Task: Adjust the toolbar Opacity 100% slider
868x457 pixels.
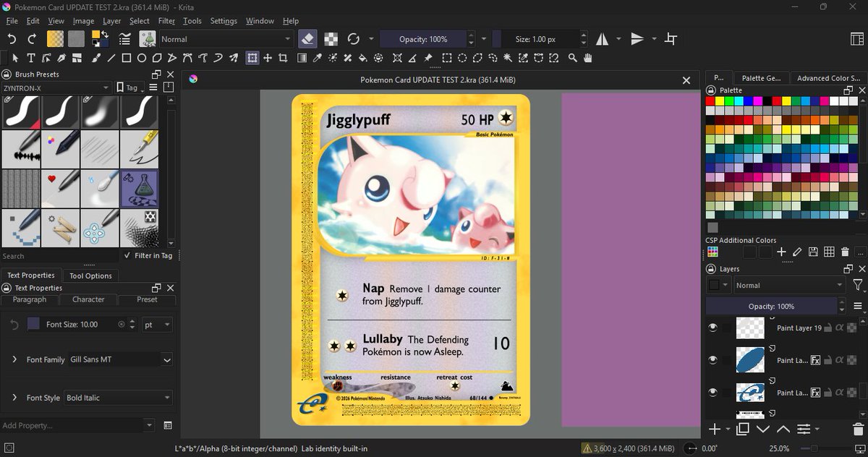Action: 422,39
